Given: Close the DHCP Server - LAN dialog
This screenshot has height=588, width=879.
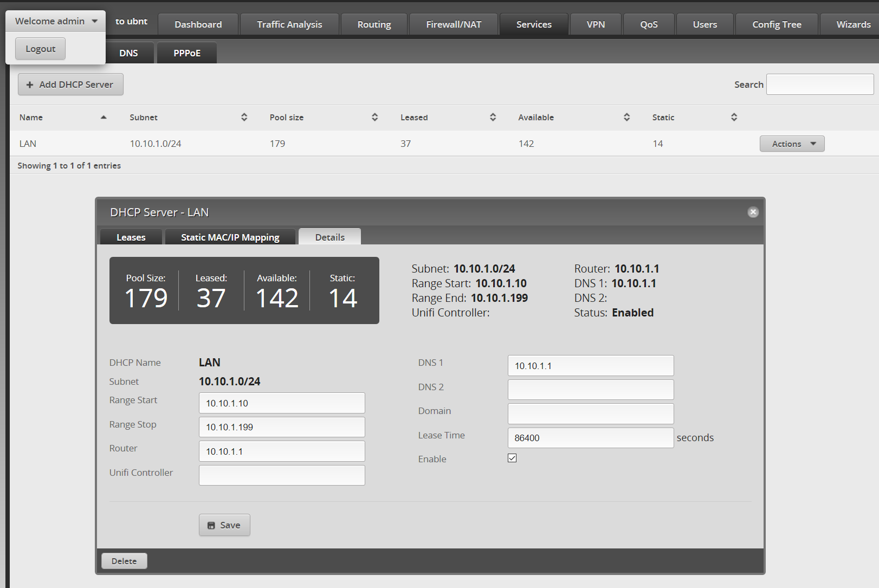Looking at the screenshot, I should pos(753,212).
